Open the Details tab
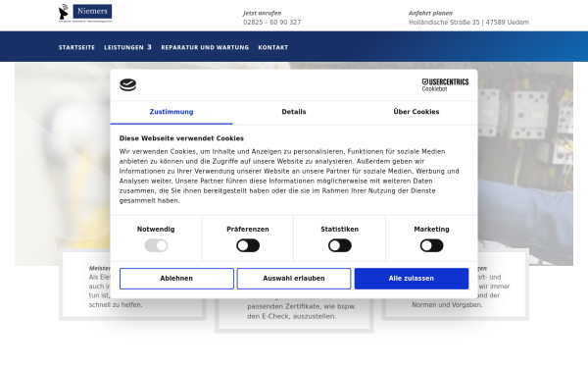 (x=294, y=112)
